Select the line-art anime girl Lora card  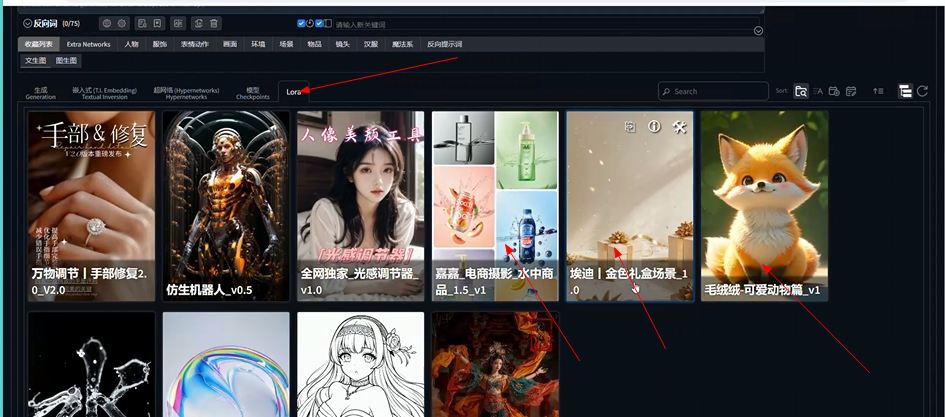click(x=360, y=364)
